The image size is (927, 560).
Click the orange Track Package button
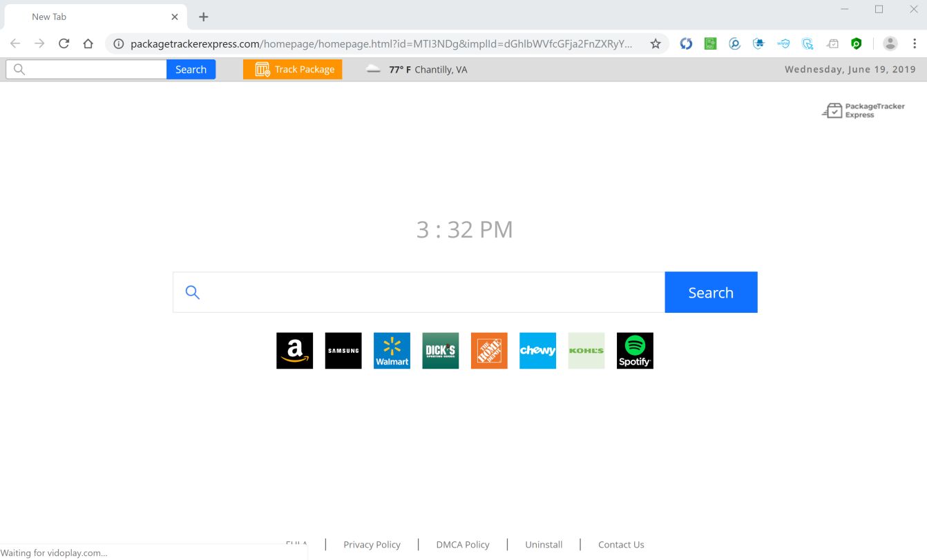pyautogui.click(x=292, y=69)
